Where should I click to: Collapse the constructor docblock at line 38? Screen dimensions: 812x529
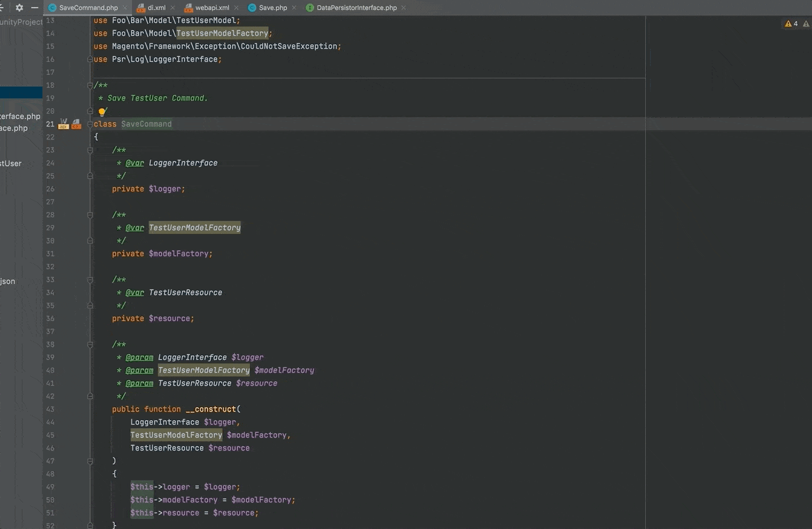tap(90, 345)
